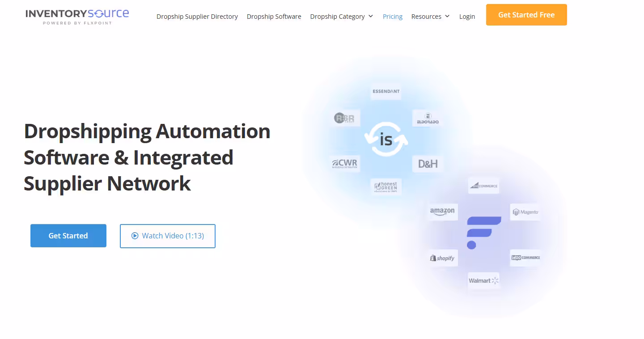Screen dimensions: 644x339
Task: Click the Honest Green supplier logo
Action: [386, 186]
